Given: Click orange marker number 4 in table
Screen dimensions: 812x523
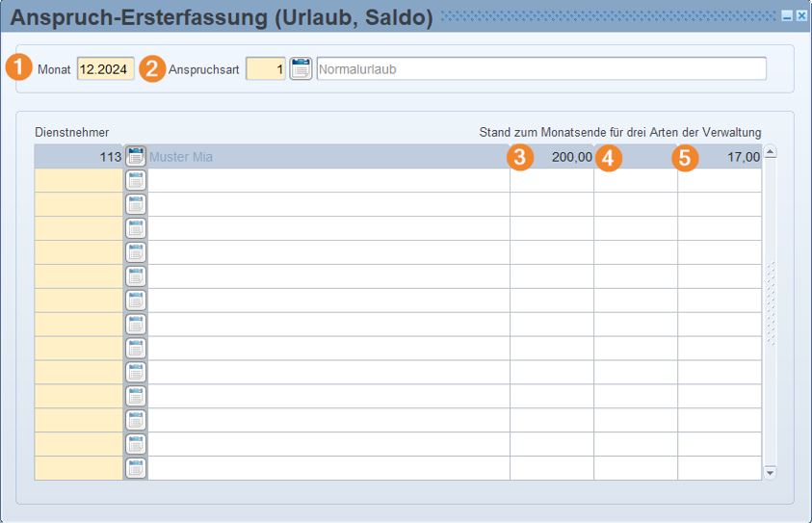Looking at the screenshot, I should pos(608,158).
